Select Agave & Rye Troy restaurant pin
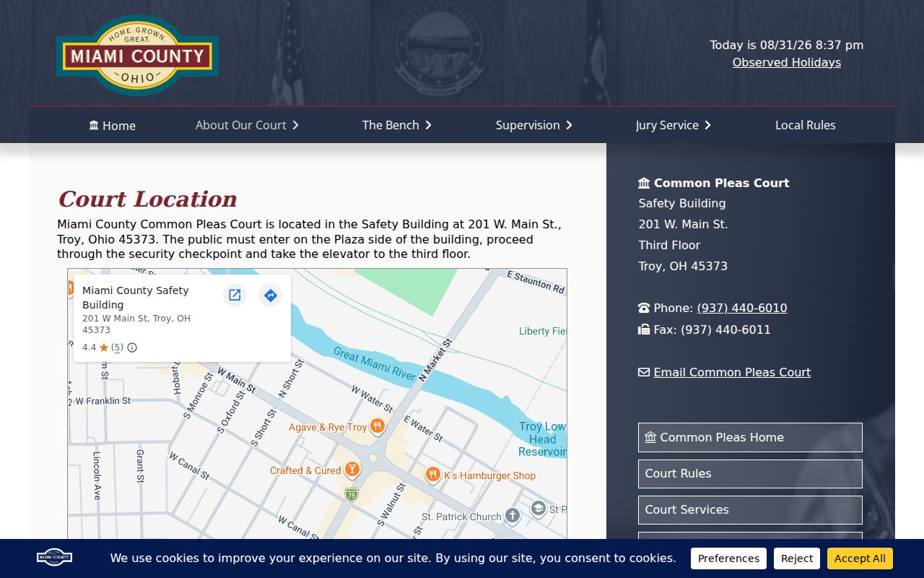The image size is (924, 578). [377, 426]
